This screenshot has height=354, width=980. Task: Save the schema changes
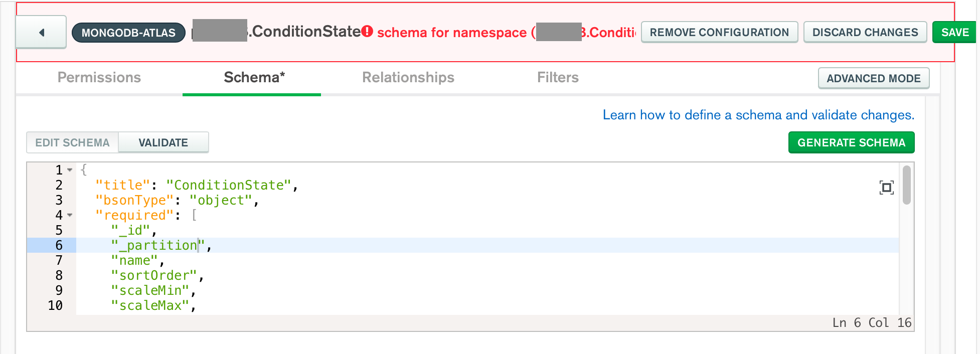pos(954,33)
